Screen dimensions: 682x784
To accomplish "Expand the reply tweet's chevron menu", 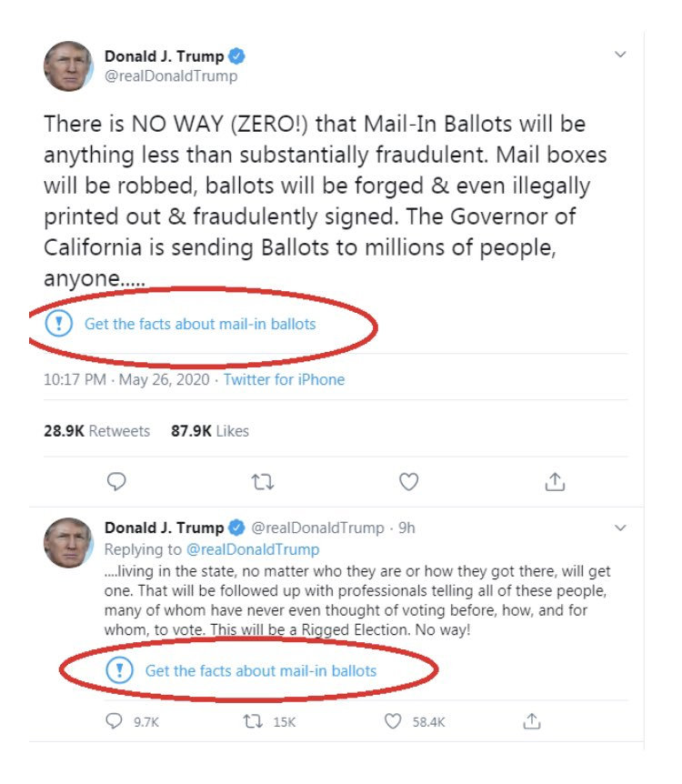I will point(620,528).
